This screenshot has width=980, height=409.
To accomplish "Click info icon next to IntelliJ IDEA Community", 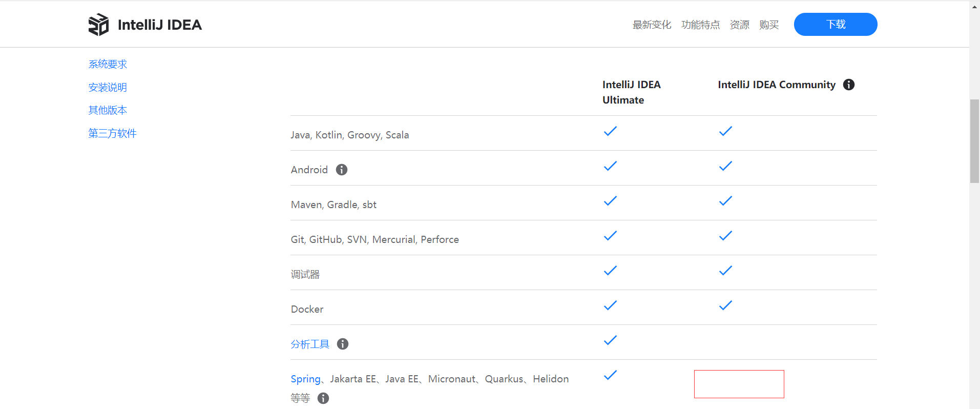I will (x=849, y=85).
